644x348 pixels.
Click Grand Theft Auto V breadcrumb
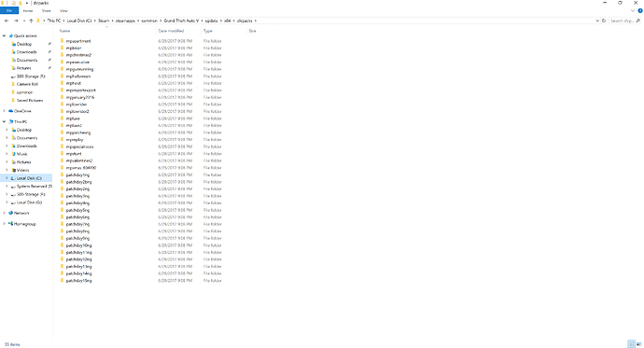coord(181,21)
